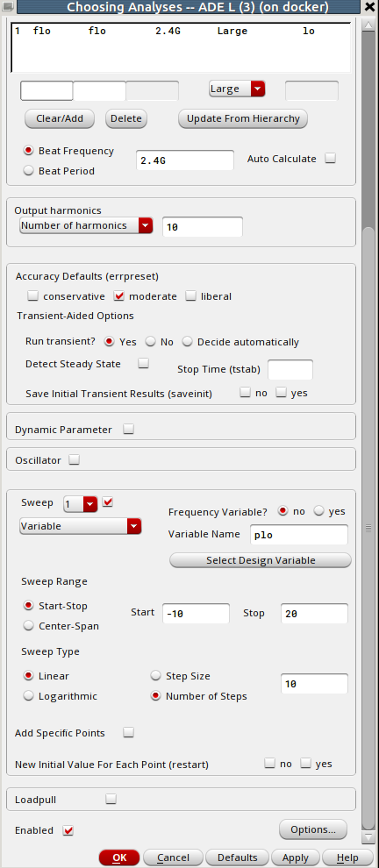Select the Step Size option
379x868 pixels.
(156, 676)
